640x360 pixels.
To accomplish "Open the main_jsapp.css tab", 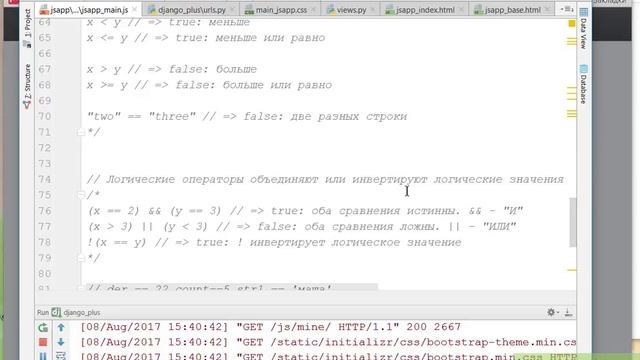I will (281, 10).
